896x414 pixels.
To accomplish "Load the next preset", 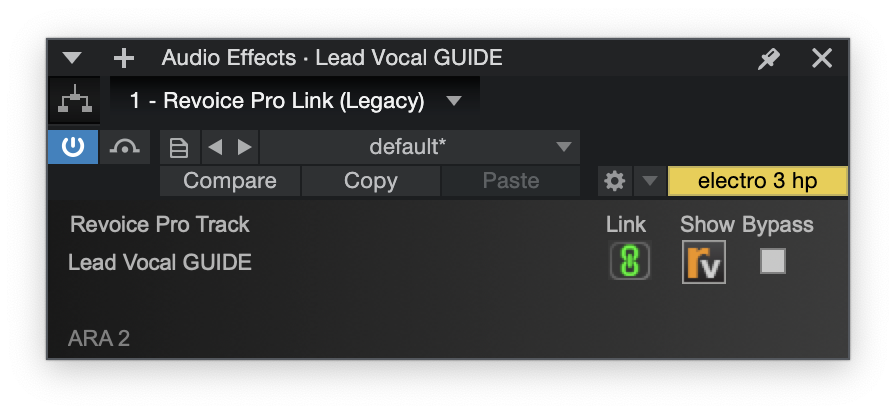I will 244,148.
